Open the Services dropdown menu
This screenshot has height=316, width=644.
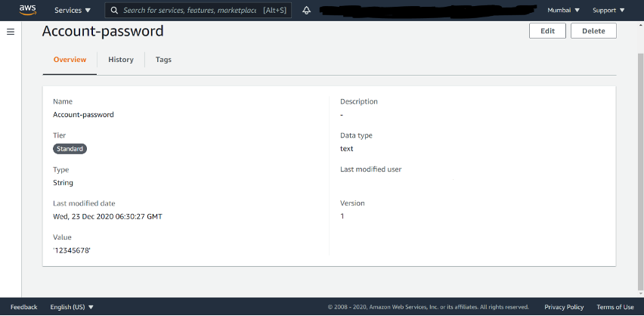pos(73,11)
